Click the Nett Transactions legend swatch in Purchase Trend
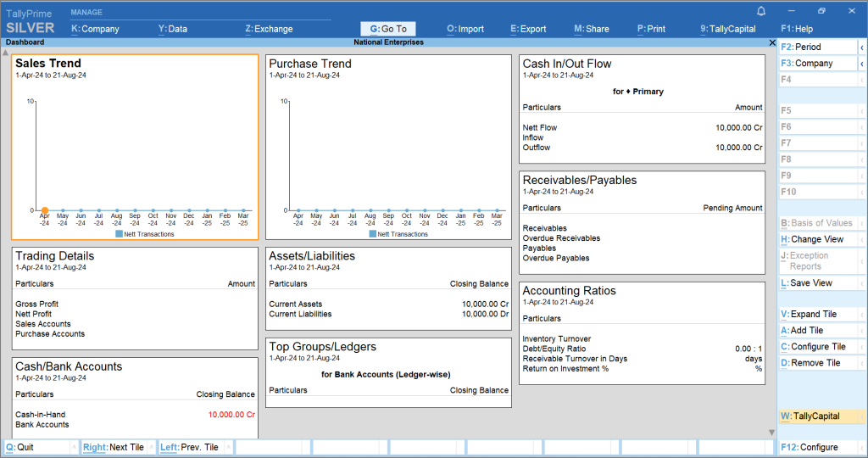 (x=372, y=234)
